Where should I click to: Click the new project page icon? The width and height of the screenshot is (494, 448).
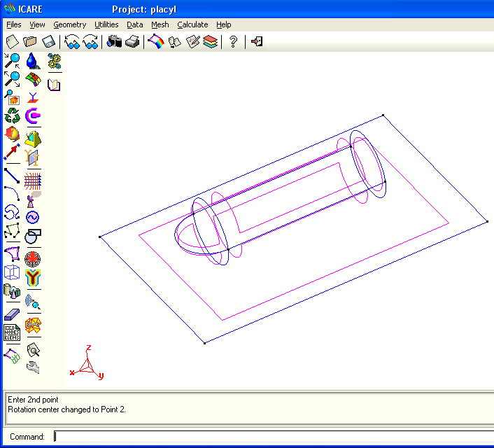(13, 41)
